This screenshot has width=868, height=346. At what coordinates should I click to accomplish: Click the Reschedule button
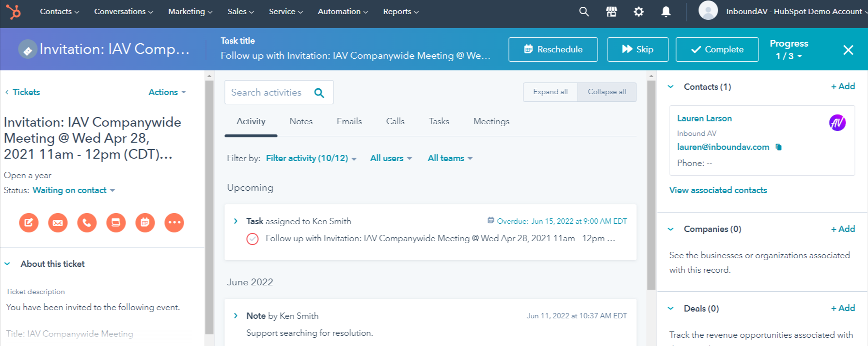(x=553, y=49)
